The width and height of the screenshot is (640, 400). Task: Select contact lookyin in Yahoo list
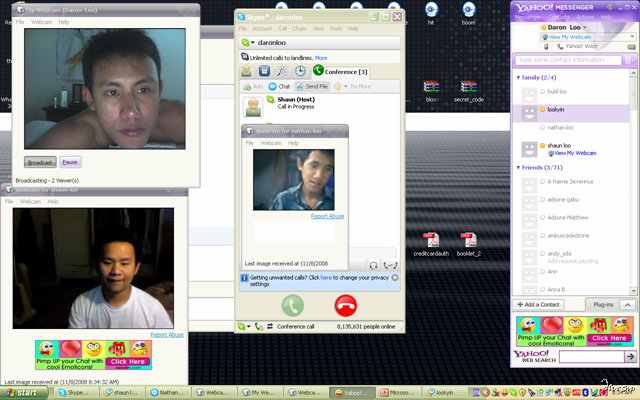pos(571,113)
